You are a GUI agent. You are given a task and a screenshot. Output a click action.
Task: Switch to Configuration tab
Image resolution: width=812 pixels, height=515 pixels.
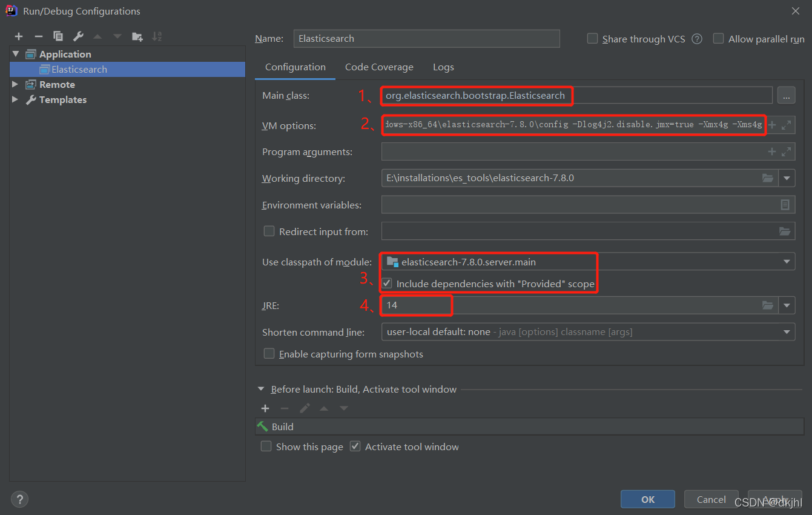click(x=295, y=67)
